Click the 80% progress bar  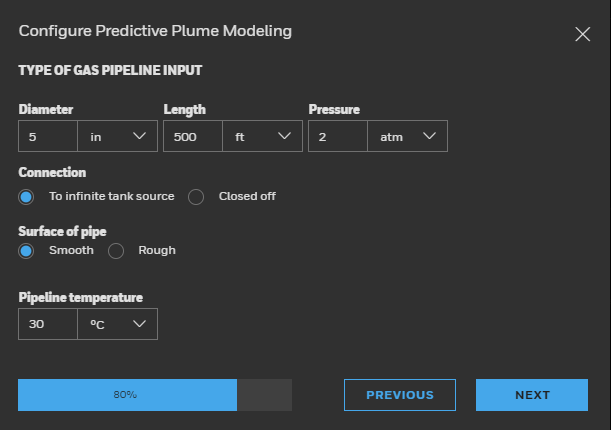[154, 395]
